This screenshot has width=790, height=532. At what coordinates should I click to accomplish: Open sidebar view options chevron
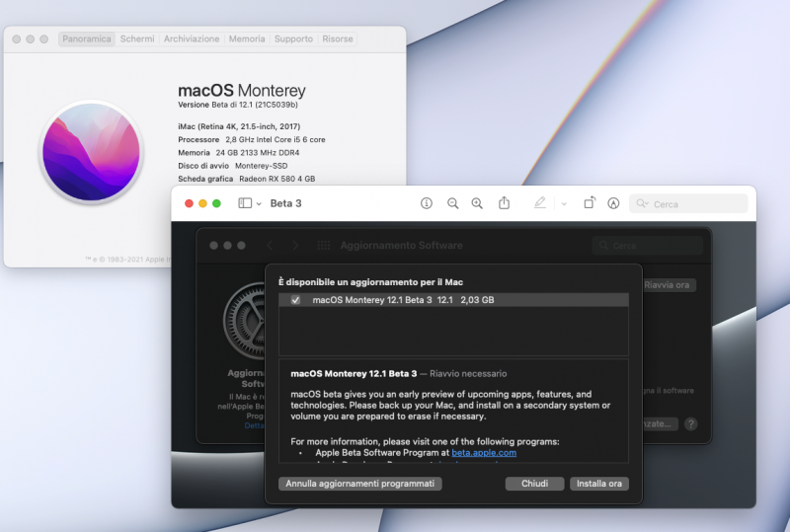pos(259,203)
